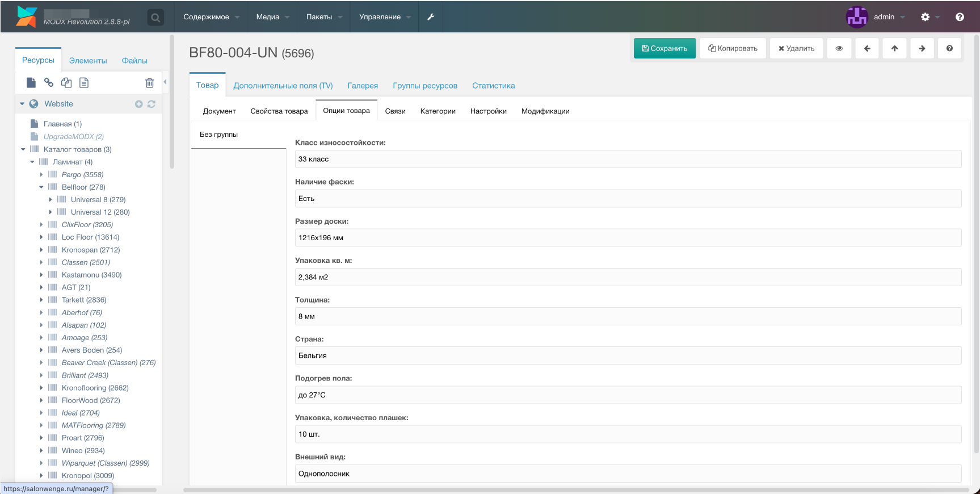Click the Каталог товаров barcode icon
The image size is (980, 494).
point(34,149)
